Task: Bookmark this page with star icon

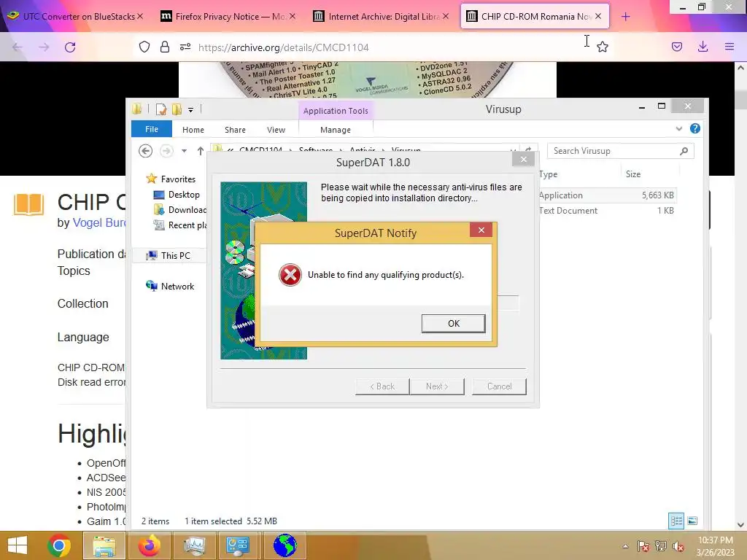Action: [x=602, y=47]
